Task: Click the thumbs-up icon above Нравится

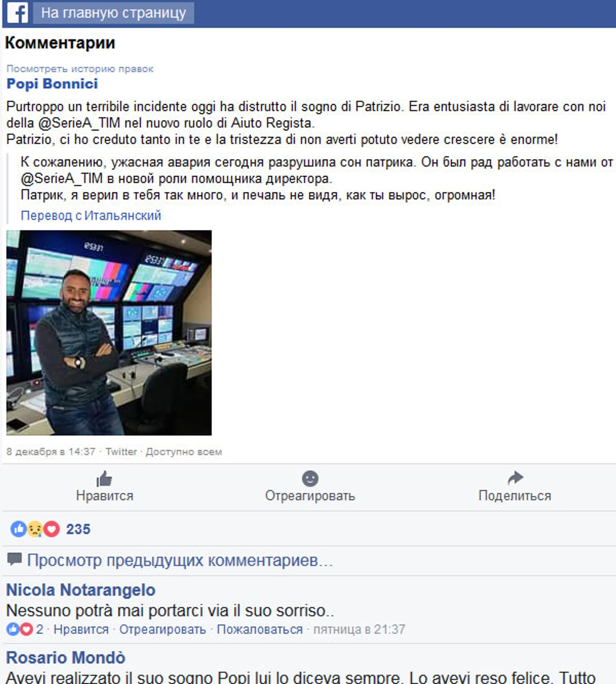Action: pyautogui.click(x=104, y=479)
